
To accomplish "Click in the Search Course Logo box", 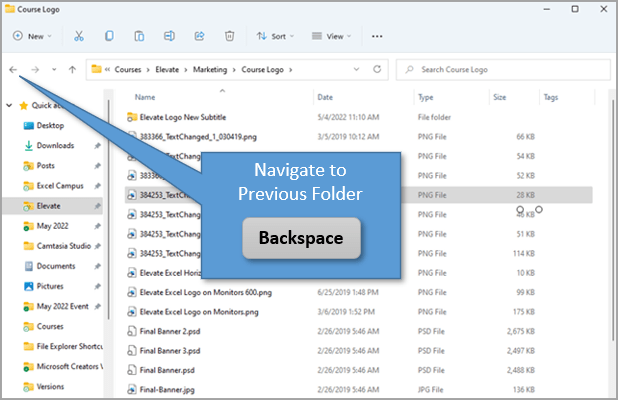I will click(x=505, y=70).
